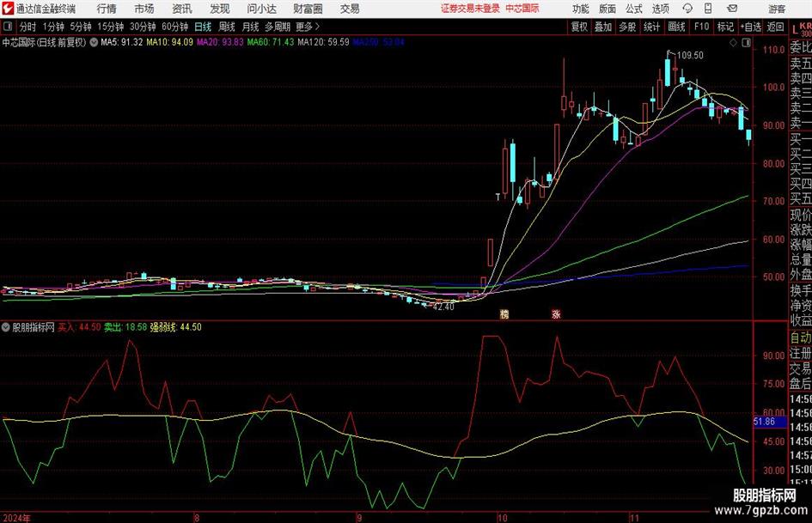Click the T marker beside the candles
This screenshot has height=523, width=812.
click(x=498, y=197)
